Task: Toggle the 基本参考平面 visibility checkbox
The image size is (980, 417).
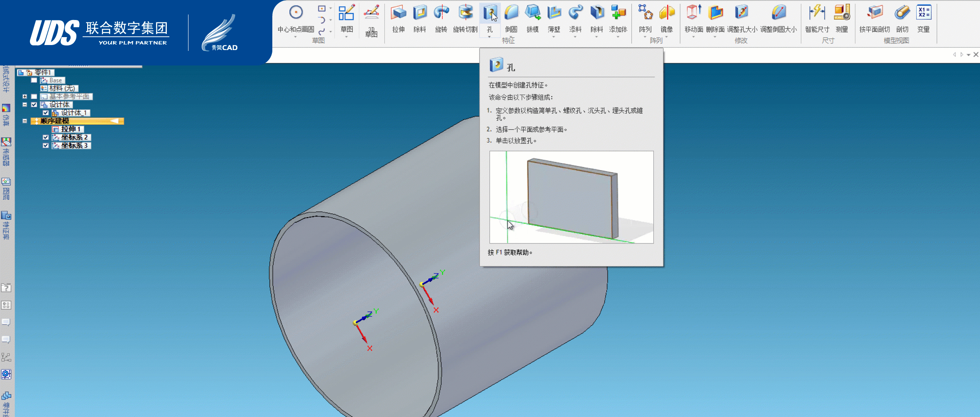Action: click(34, 96)
